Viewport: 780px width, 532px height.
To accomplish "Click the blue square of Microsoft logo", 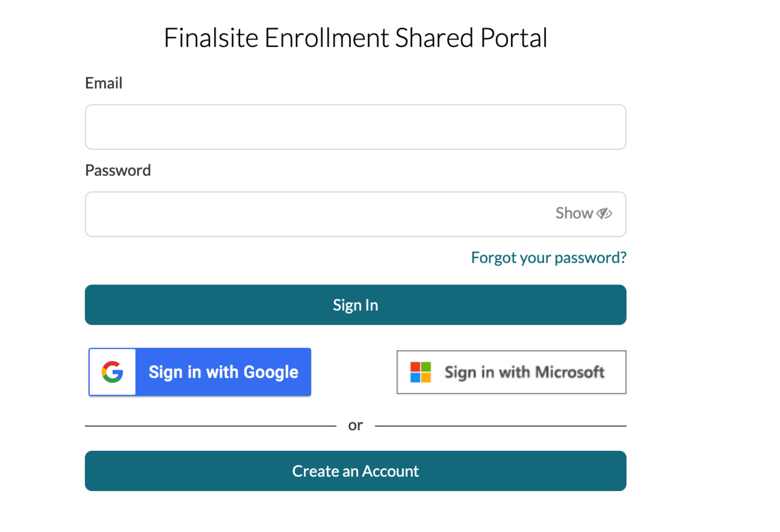I will click(415, 377).
